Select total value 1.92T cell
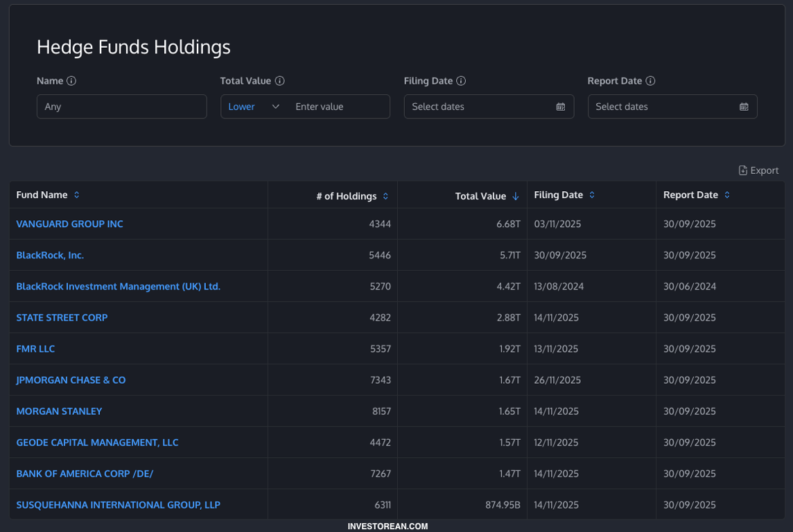This screenshot has height=532, width=793. point(509,349)
